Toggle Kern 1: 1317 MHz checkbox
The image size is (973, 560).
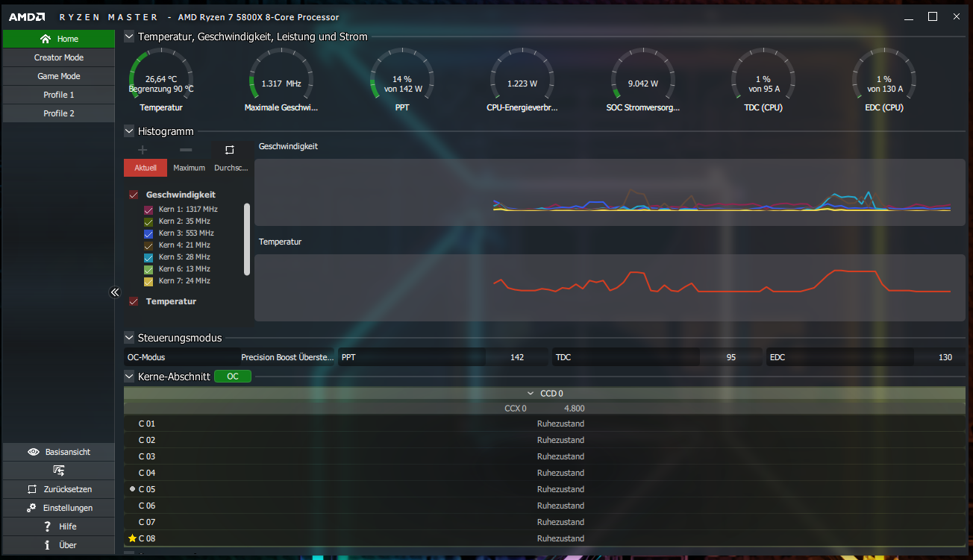(x=148, y=210)
